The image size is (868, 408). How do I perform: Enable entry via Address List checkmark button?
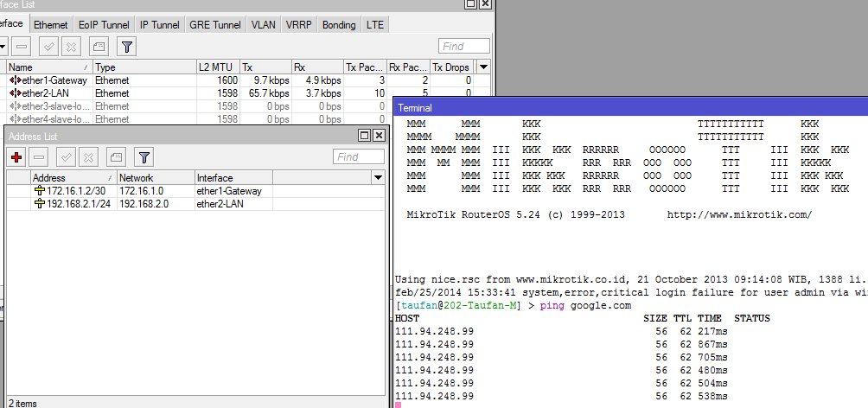pos(66,158)
